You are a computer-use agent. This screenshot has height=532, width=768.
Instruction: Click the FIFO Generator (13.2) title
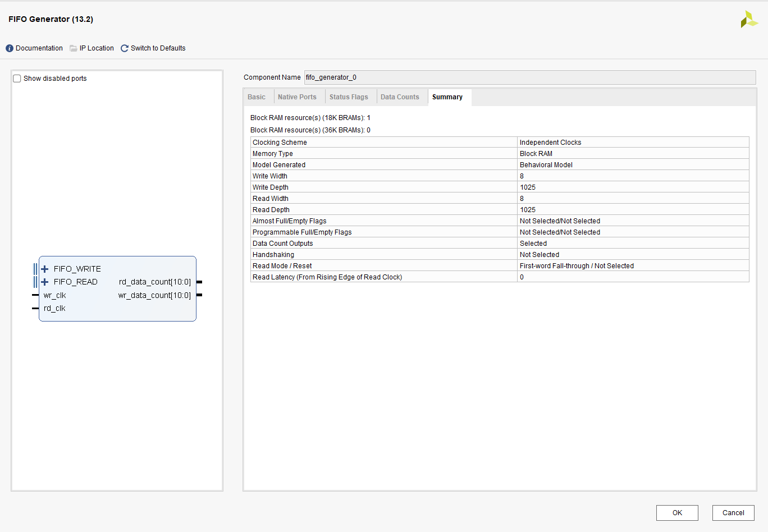coord(51,19)
